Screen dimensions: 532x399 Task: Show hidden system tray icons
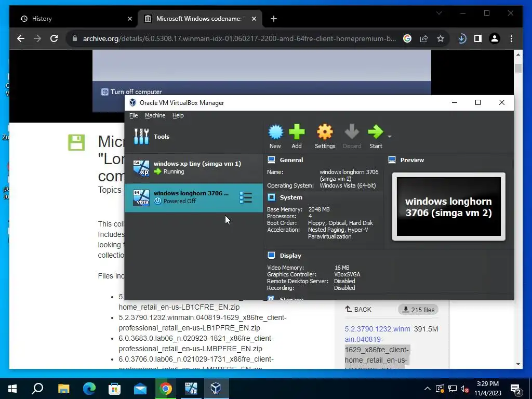[428, 389]
